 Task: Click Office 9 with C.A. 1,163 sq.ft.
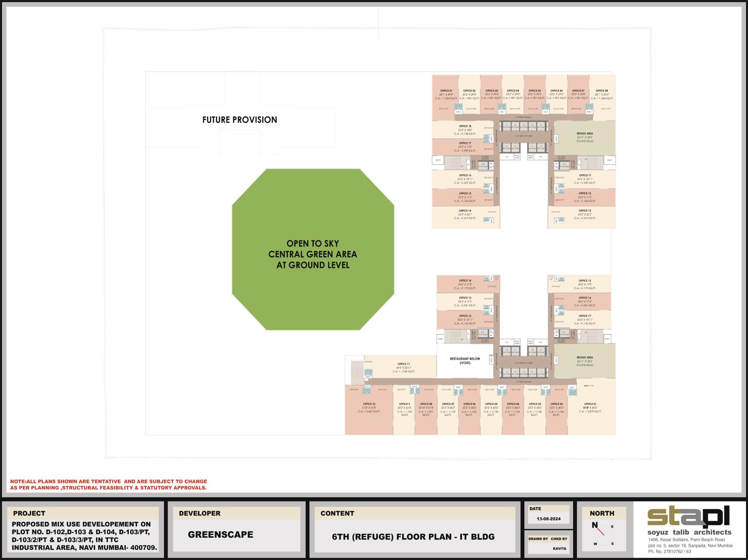404,409
